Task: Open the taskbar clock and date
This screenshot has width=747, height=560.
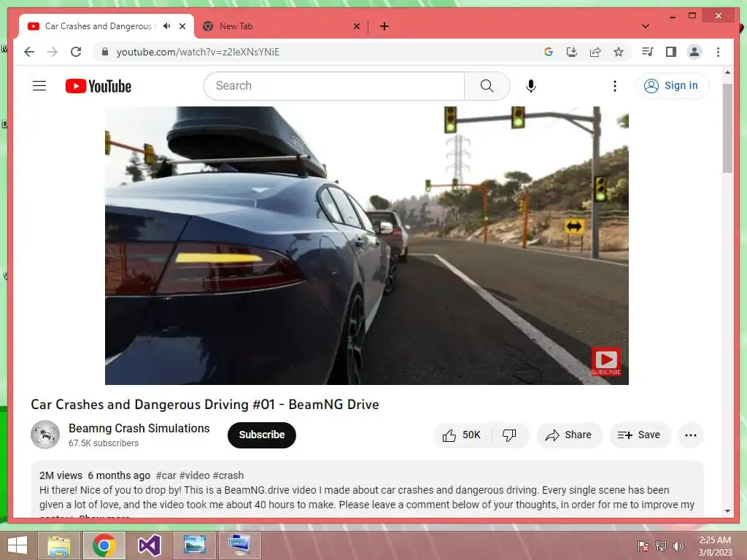Action: [x=715, y=546]
